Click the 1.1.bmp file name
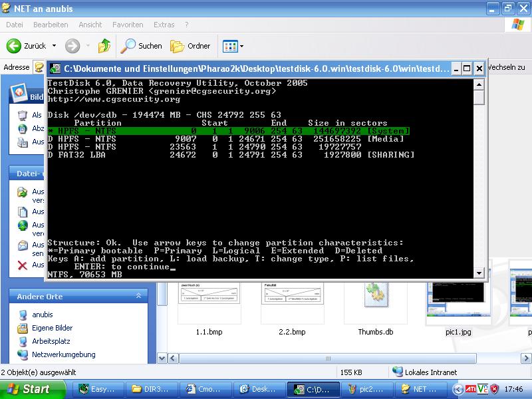Viewport: 532px width, 399px height. pyautogui.click(x=209, y=332)
